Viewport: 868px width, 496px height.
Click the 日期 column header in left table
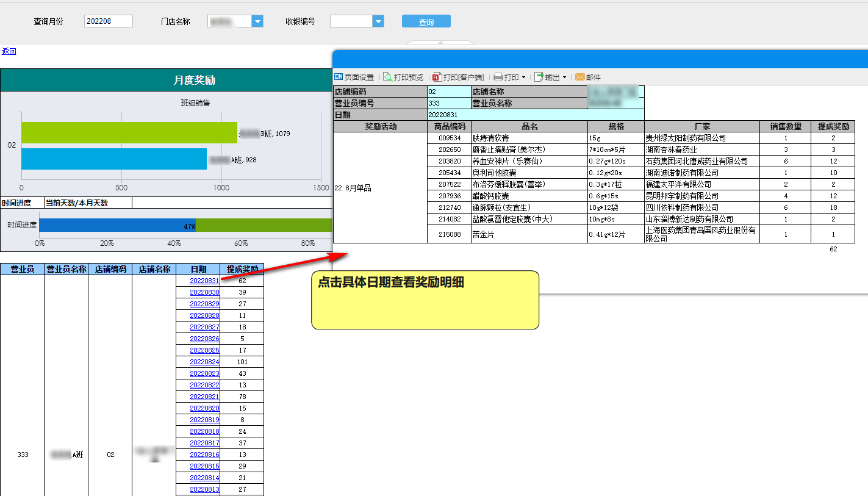pos(198,269)
